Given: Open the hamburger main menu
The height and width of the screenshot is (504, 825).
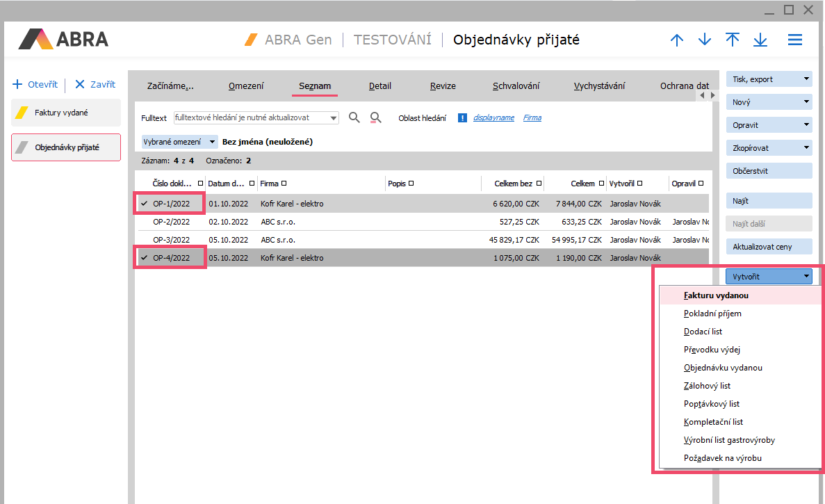Looking at the screenshot, I should click(x=795, y=40).
